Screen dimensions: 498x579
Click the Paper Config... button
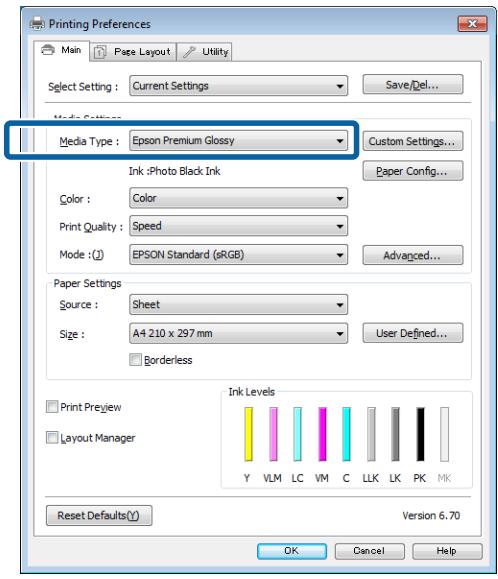(412, 171)
